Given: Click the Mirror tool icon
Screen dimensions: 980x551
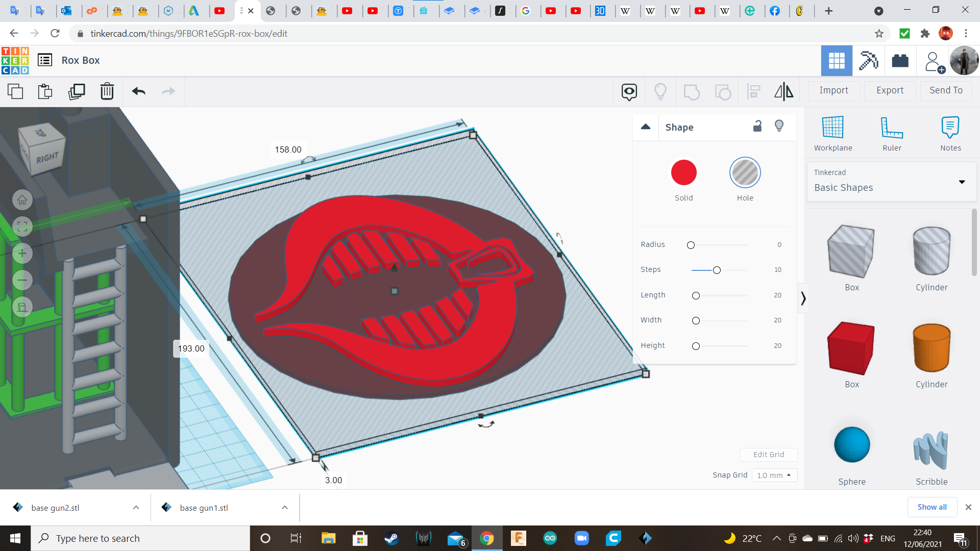Looking at the screenshot, I should [783, 91].
